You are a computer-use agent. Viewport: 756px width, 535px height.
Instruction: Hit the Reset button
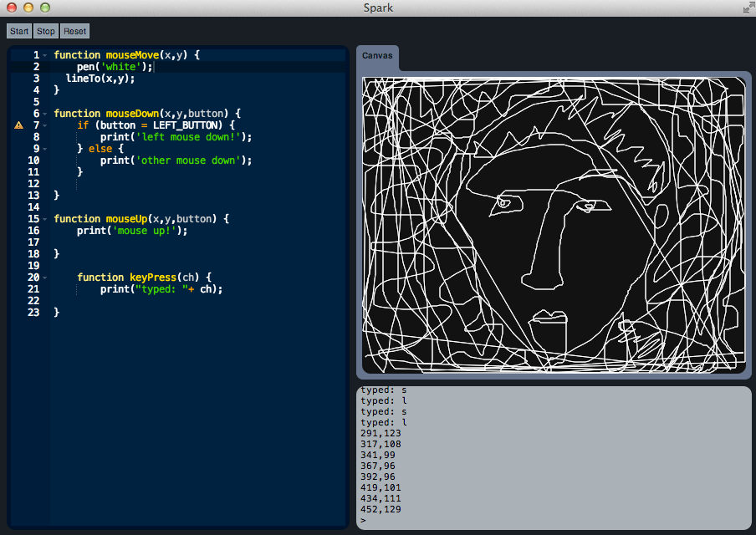[x=74, y=31]
